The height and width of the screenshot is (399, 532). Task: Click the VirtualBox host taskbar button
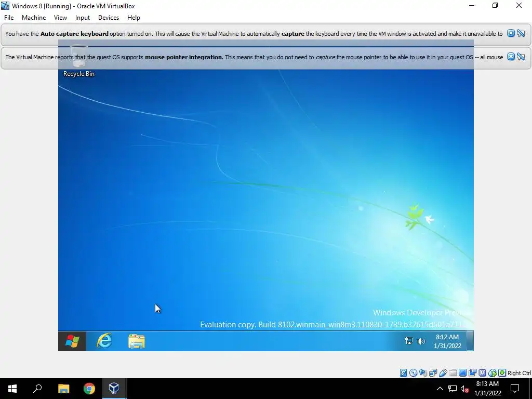114,389
